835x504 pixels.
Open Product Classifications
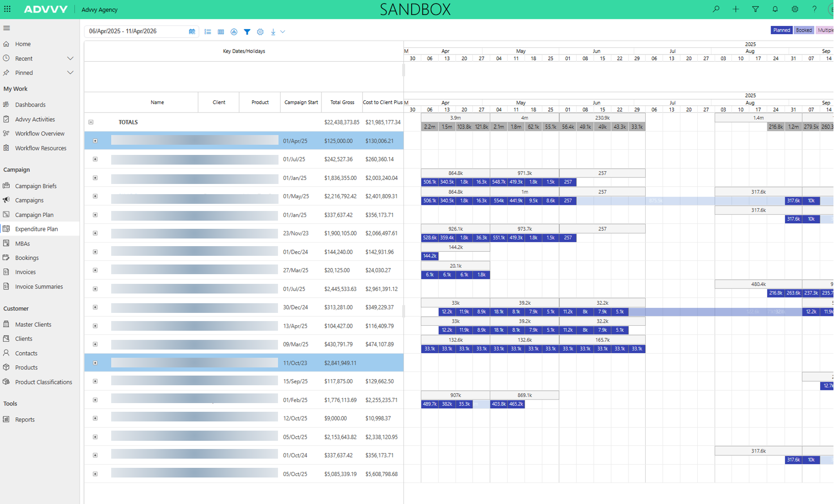tap(43, 382)
